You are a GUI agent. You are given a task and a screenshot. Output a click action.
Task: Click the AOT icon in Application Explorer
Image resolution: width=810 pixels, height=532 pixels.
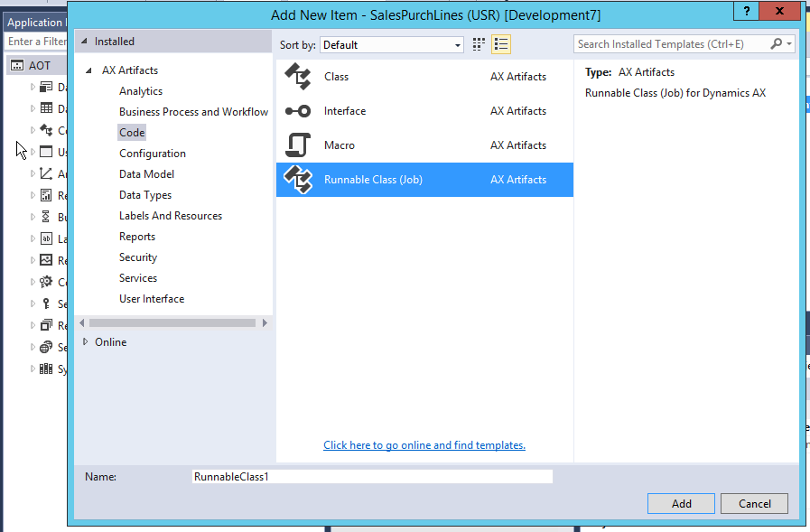coord(16,64)
